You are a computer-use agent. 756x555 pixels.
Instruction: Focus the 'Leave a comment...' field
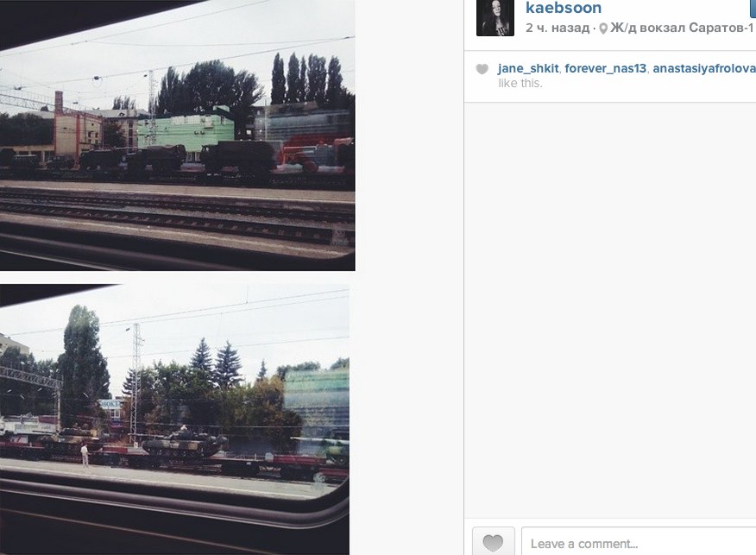[639, 541]
